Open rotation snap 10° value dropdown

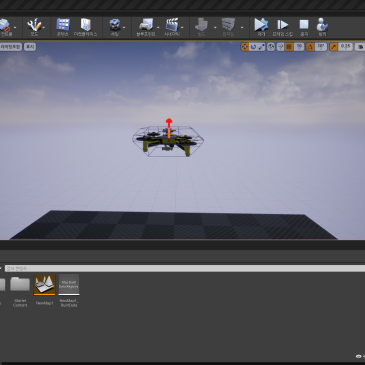click(321, 47)
